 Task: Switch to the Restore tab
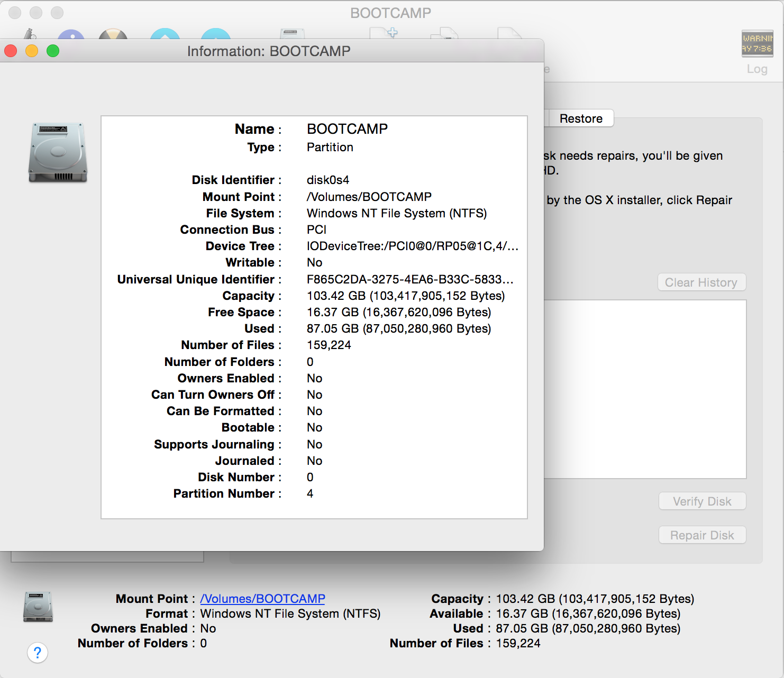tap(581, 118)
